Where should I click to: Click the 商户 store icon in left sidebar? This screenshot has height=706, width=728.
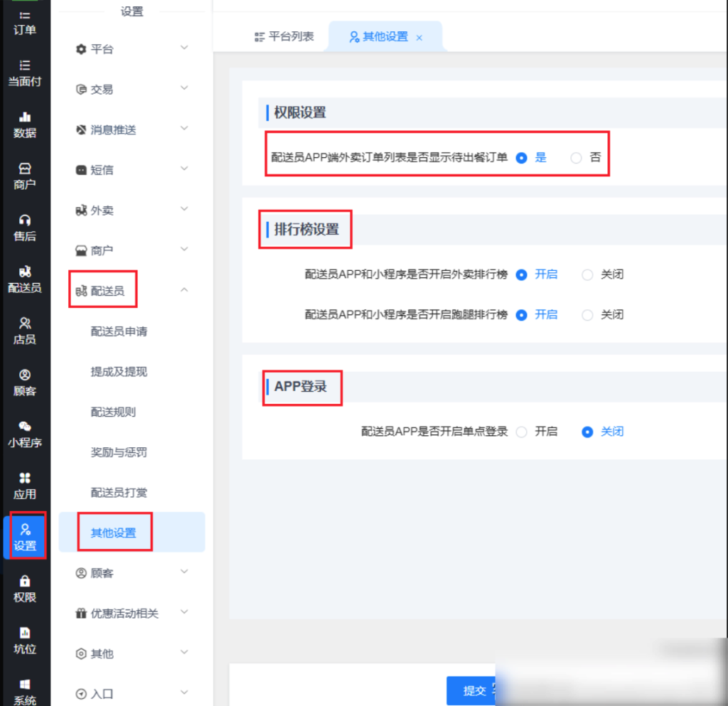click(25, 176)
